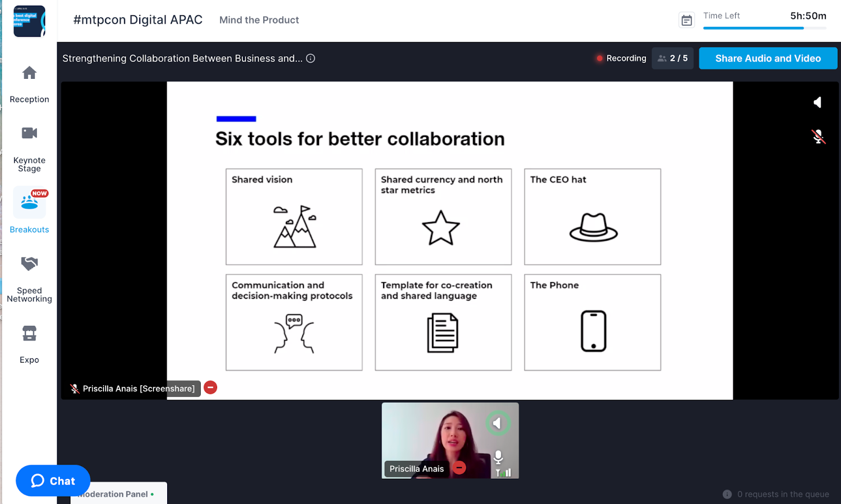
Task: Mute Priscilla Anais's video speaker
Action: coord(497,423)
